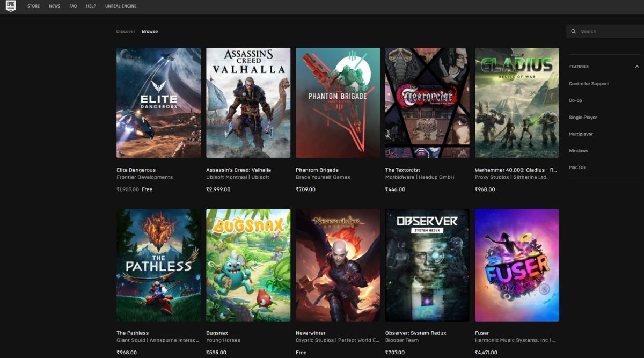Image resolution: width=644 pixels, height=358 pixels.
Task: Type in the Search field
Action: click(x=609, y=31)
